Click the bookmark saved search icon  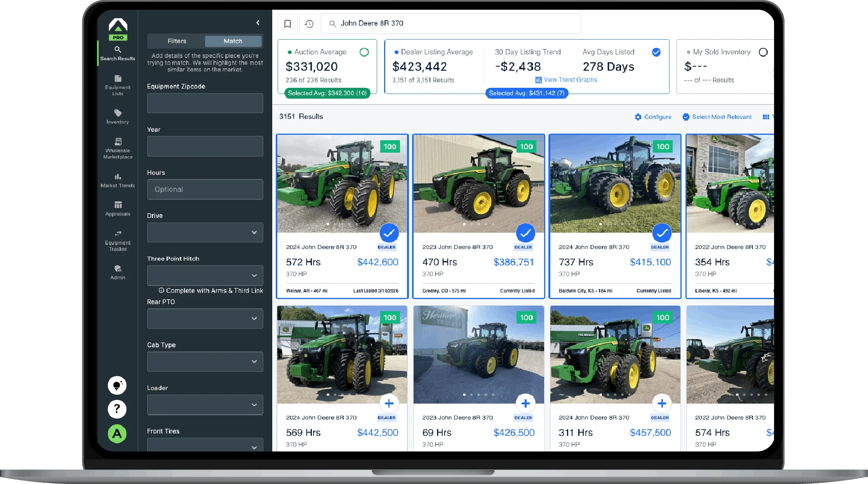pos(287,24)
